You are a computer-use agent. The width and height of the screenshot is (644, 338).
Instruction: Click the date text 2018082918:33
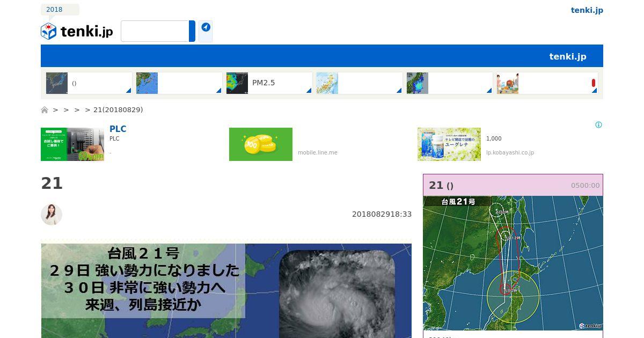[x=382, y=214]
